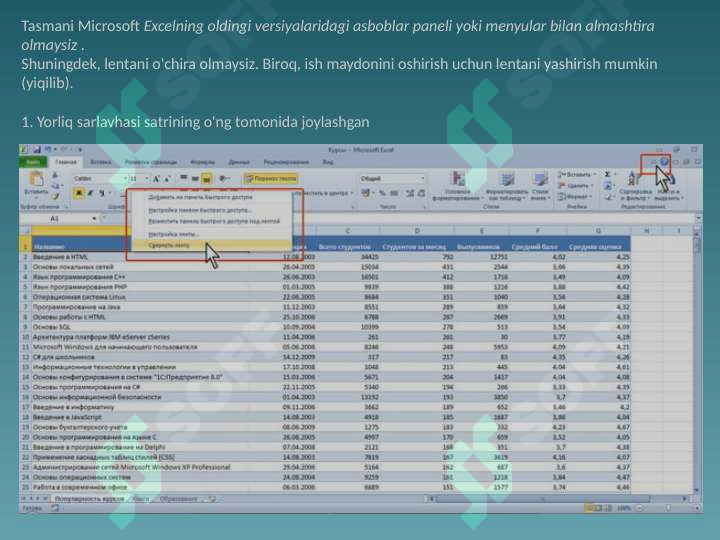Switch to the Формулы ribbon tab
Viewport: 720px width, 540px height.
202,162
